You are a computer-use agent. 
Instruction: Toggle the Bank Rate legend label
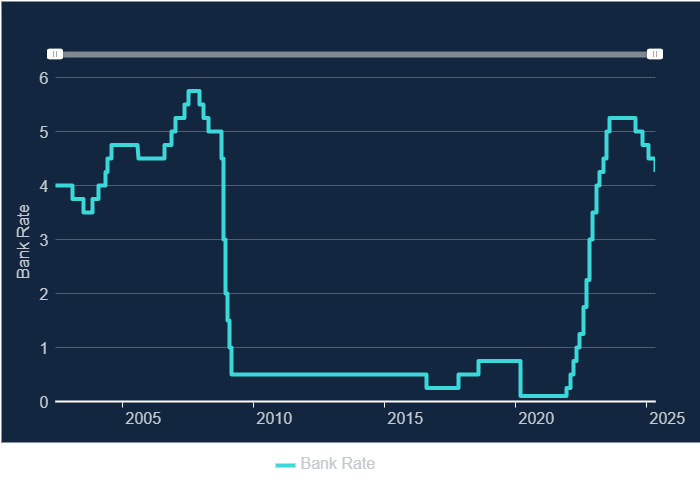338,463
